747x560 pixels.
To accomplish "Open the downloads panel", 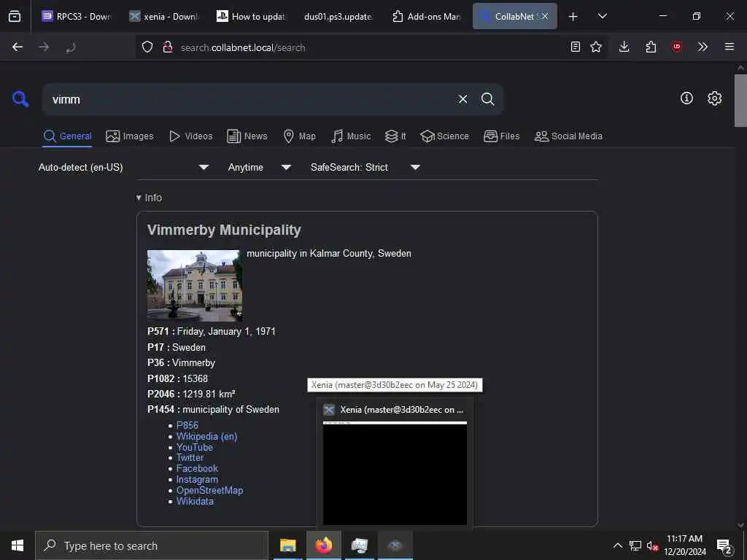I will 624,47.
